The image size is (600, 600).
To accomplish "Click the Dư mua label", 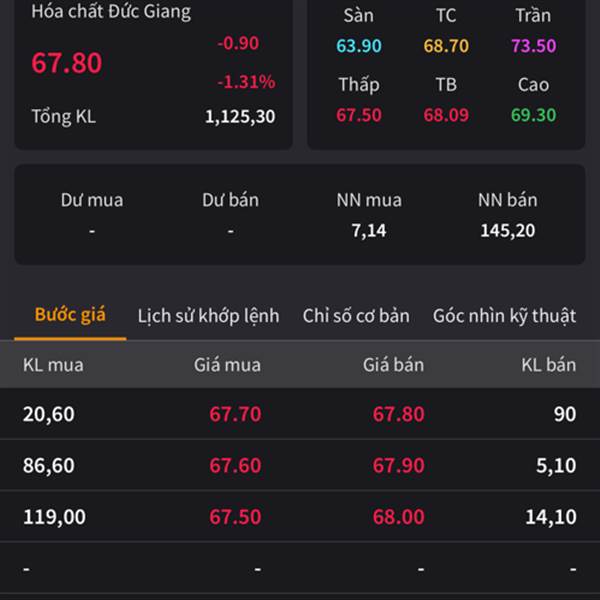I will click(x=92, y=200).
